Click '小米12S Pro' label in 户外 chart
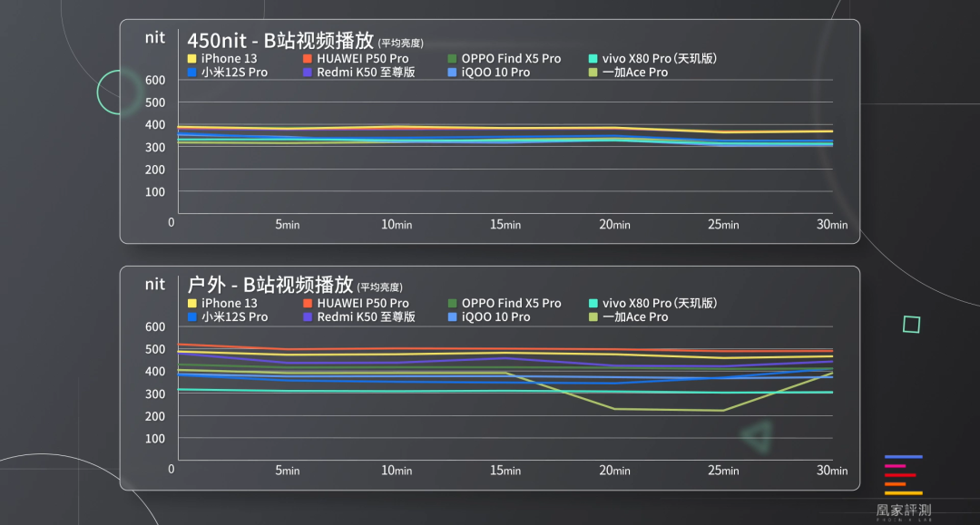 pyautogui.click(x=234, y=317)
